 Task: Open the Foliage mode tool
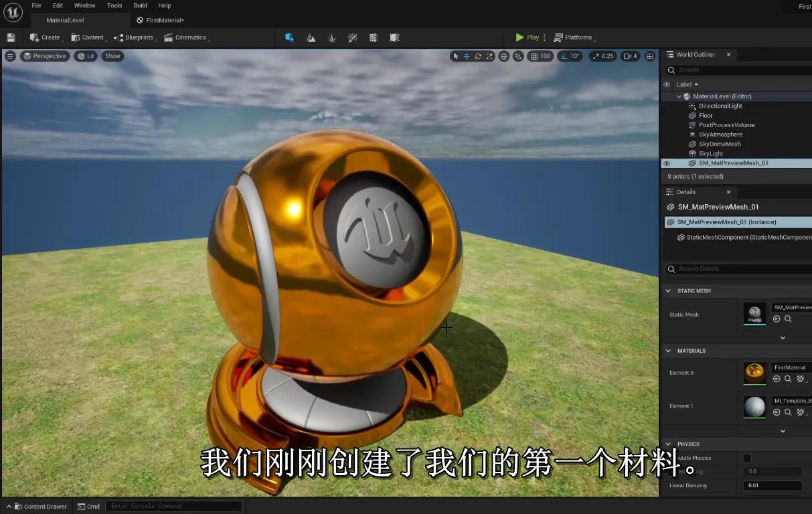(331, 38)
